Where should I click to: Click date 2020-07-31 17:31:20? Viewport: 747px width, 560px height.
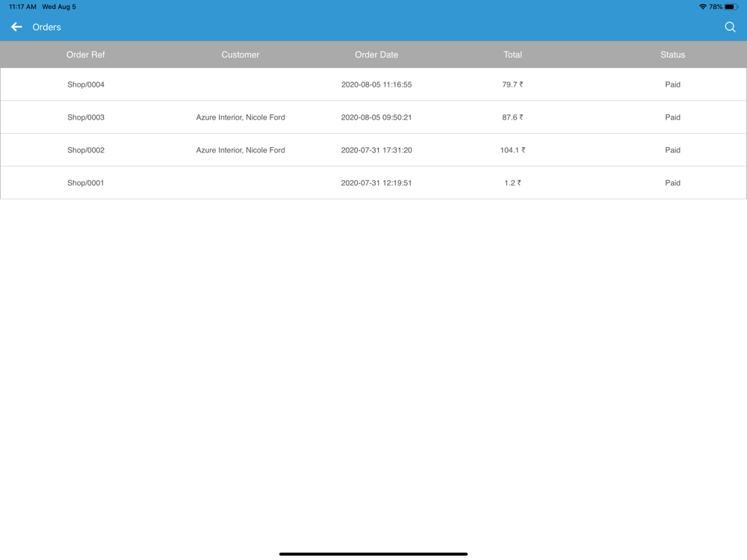(x=376, y=150)
